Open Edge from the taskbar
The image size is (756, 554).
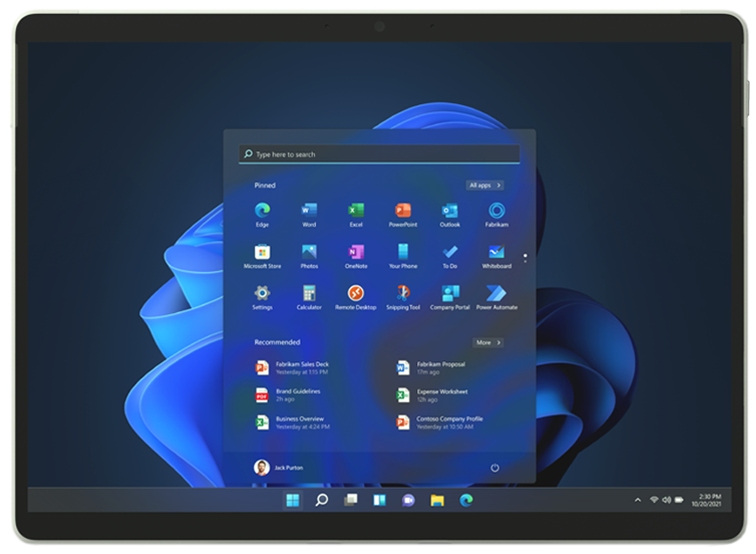point(466,500)
